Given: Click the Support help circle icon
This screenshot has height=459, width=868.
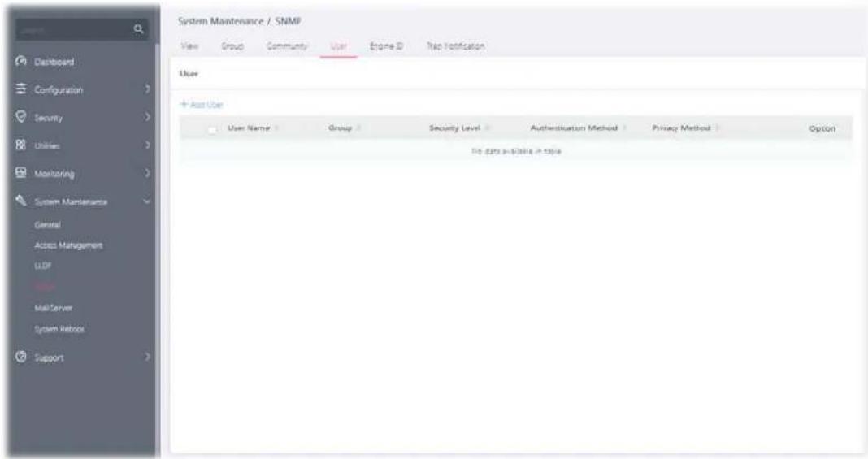Looking at the screenshot, I should 20,357.
